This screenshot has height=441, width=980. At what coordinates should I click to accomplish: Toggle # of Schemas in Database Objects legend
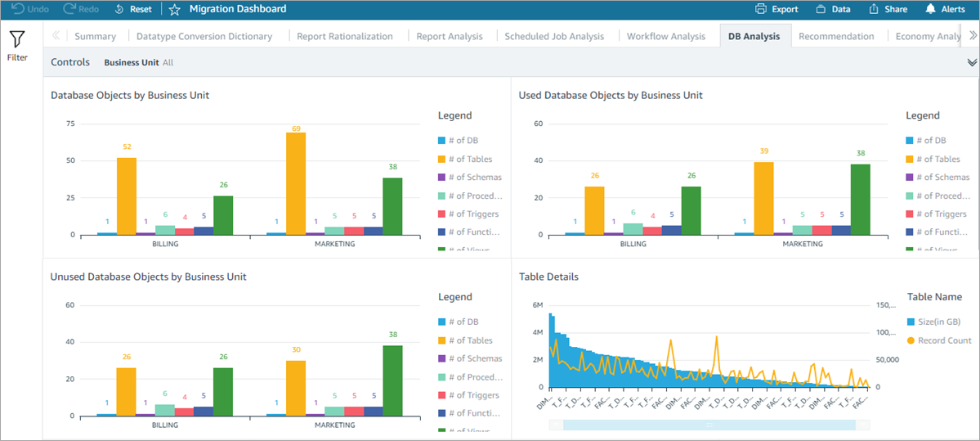pos(470,177)
